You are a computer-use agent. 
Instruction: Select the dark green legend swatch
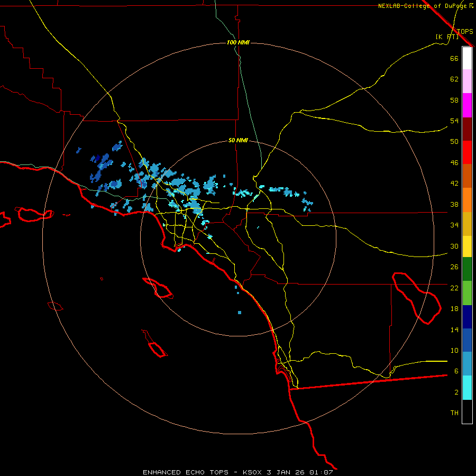point(467,269)
